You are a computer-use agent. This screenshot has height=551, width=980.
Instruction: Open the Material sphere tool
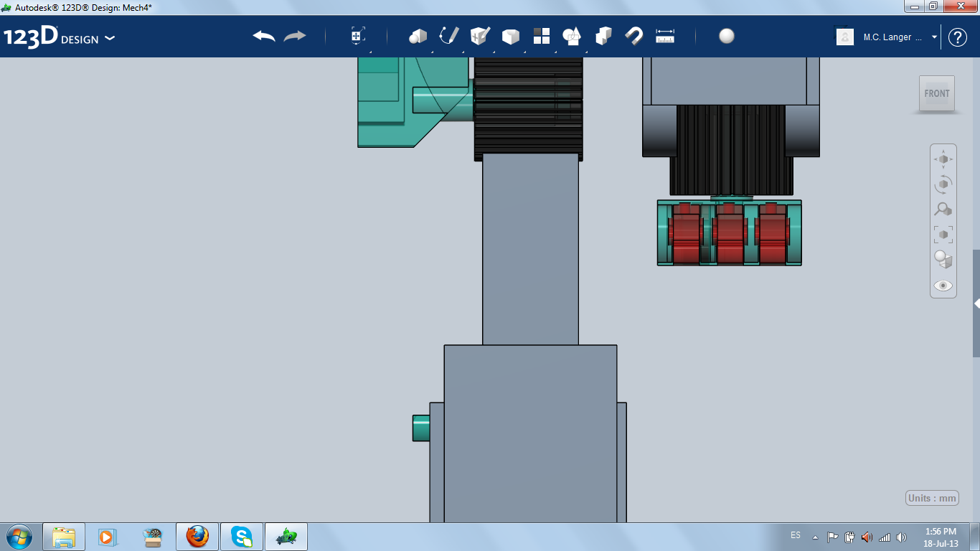tap(727, 37)
